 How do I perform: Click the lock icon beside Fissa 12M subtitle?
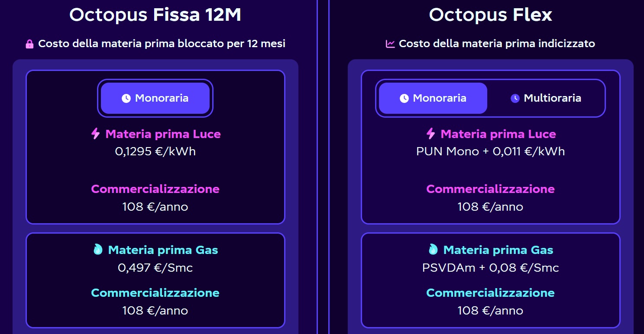29,44
